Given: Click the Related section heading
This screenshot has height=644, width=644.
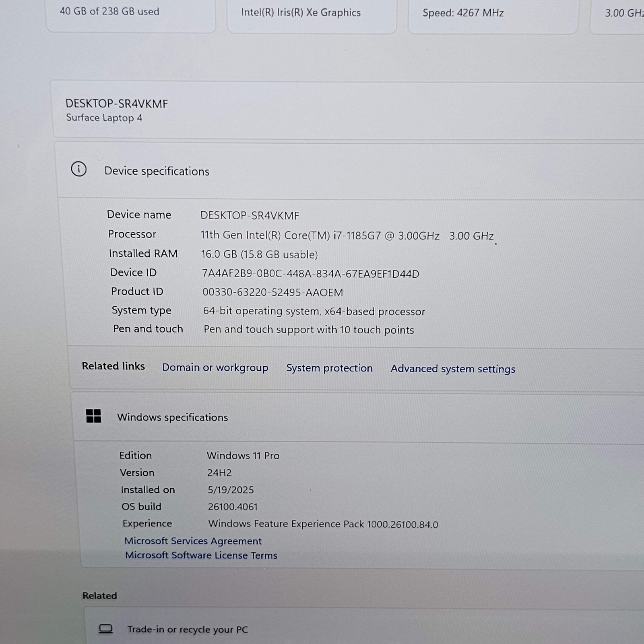Looking at the screenshot, I should click(x=99, y=596).
